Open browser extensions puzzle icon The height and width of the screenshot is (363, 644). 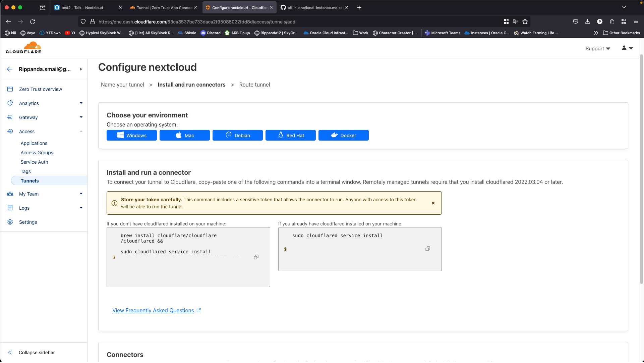[612, 22]
